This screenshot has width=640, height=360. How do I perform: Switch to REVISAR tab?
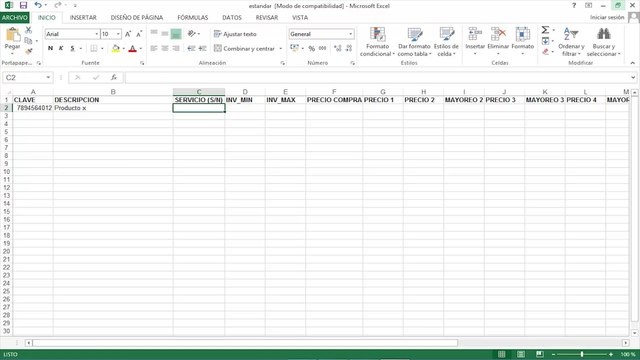point(267,18)
